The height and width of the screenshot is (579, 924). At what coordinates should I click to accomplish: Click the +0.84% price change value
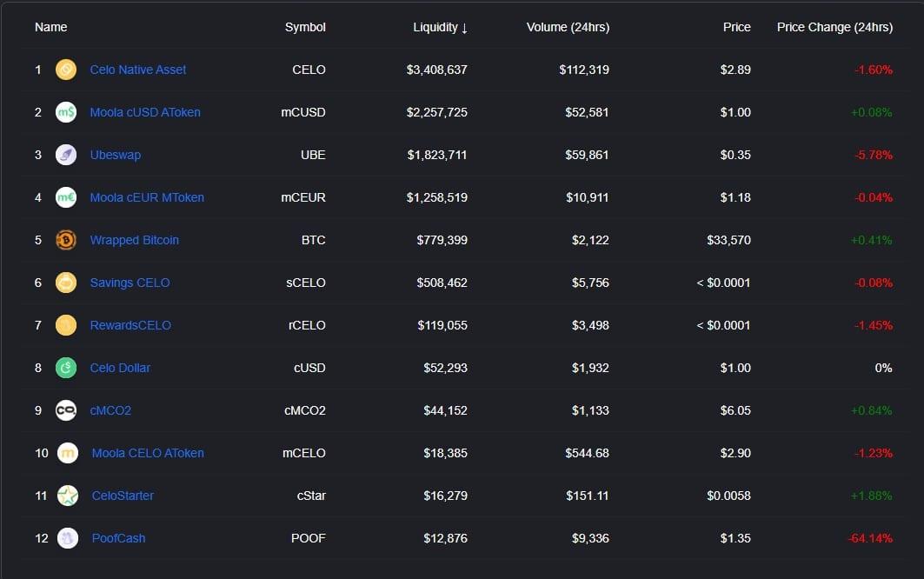coord(872,410)
